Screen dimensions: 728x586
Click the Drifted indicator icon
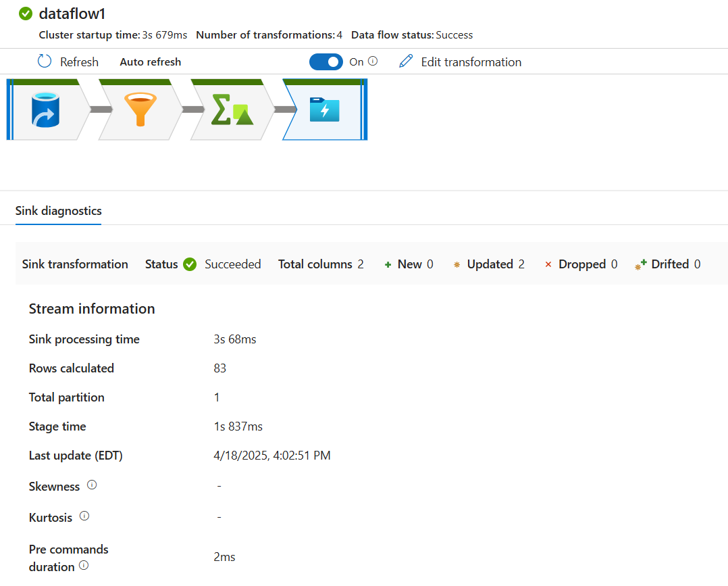point(640,264)
